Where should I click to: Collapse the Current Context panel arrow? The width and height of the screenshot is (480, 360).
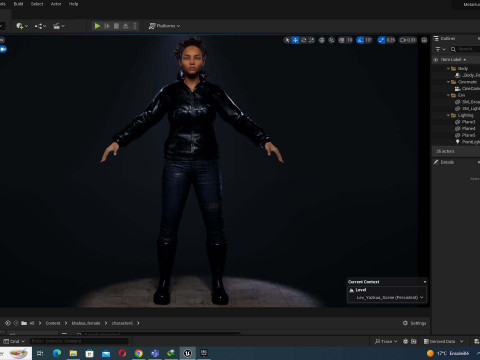(425, 282)
